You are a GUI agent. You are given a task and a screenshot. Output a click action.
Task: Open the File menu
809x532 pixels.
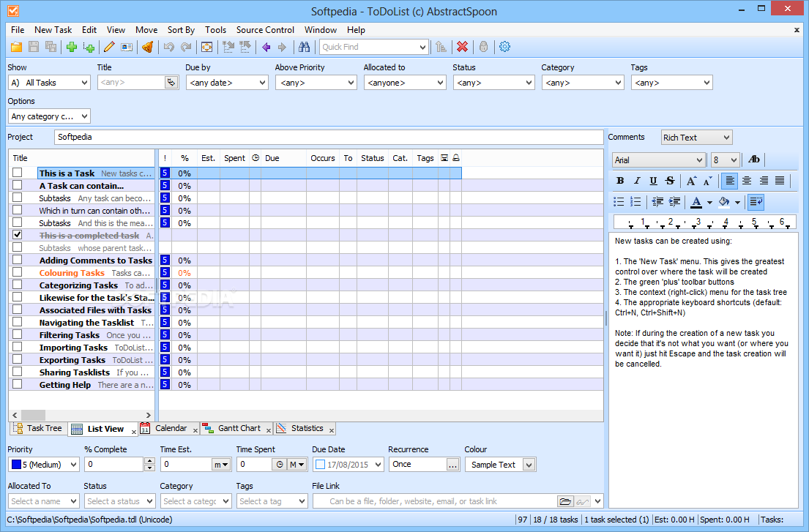[18, 30]
